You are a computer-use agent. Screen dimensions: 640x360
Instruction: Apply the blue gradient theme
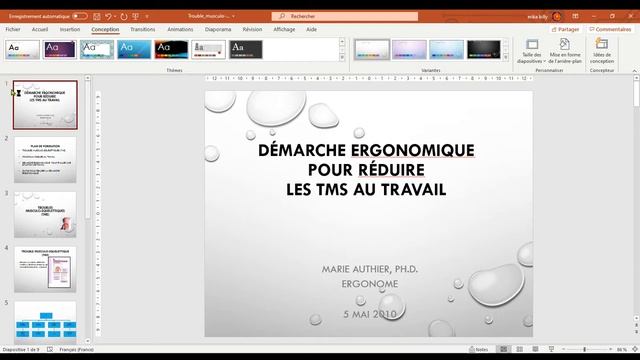[134, 49]
